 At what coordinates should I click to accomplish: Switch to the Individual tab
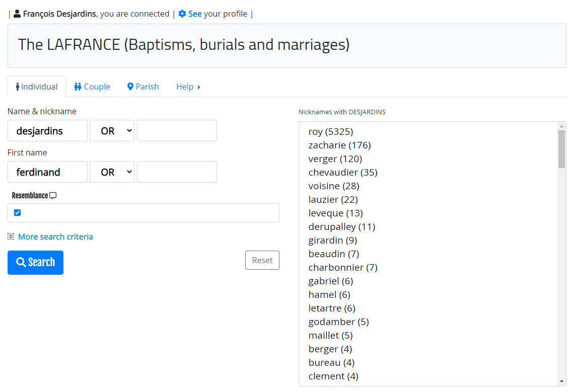pos(36,87)
